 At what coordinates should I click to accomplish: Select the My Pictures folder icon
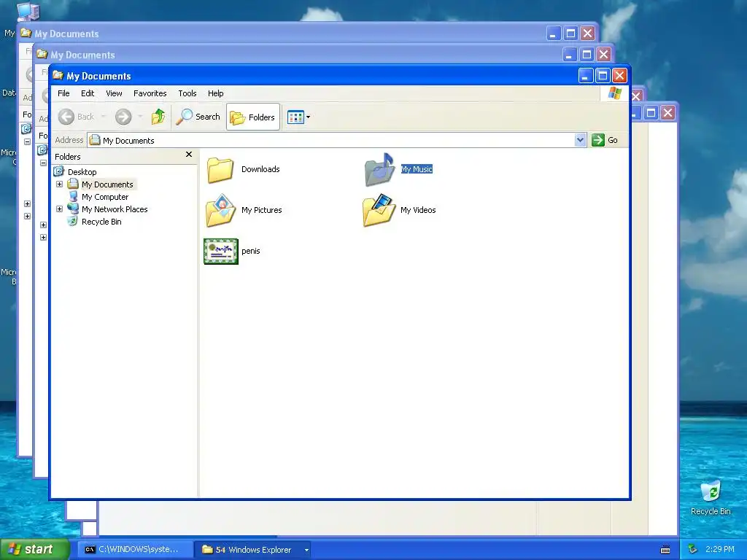click(221, 210)
